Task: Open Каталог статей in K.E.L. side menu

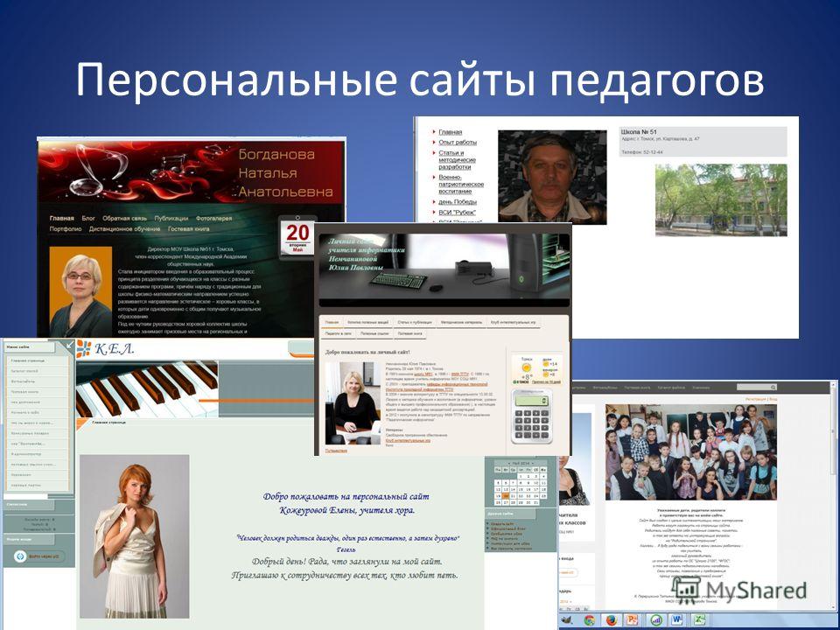Action: (x=24, y=371)
